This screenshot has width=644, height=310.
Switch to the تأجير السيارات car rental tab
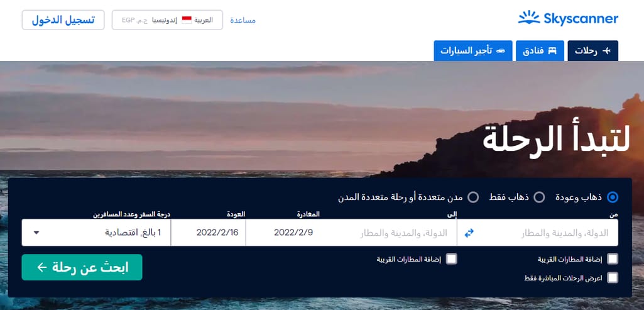click(473, 50)
